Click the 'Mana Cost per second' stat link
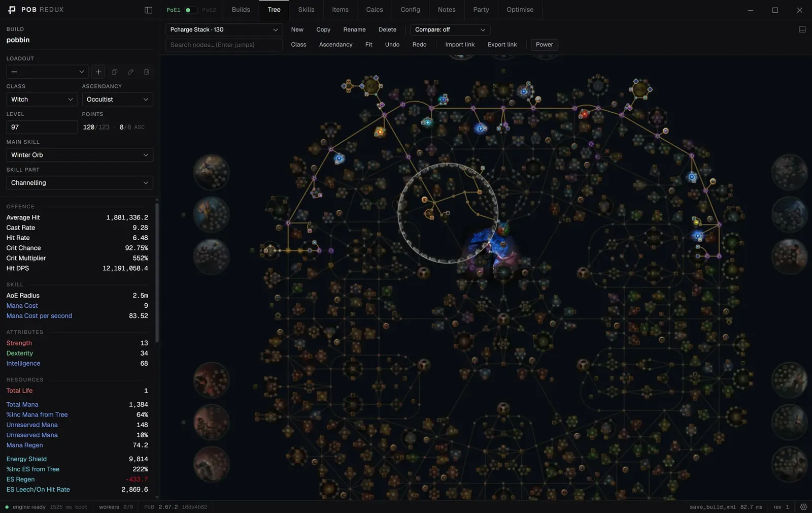The width and height of the screenshot is (812, 513). [39, 316]
